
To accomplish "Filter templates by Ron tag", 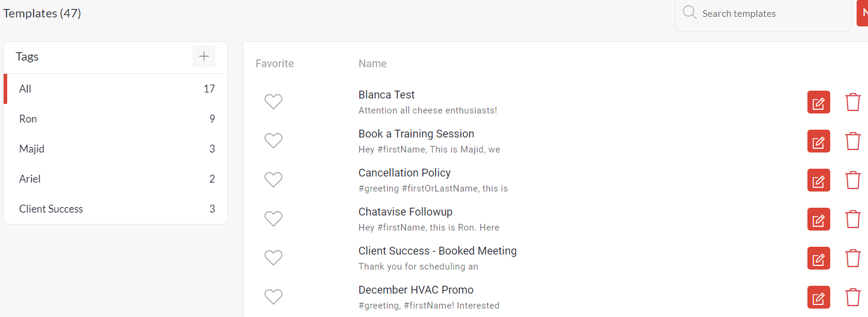I will pyautogui.click(x=28, y=119).
